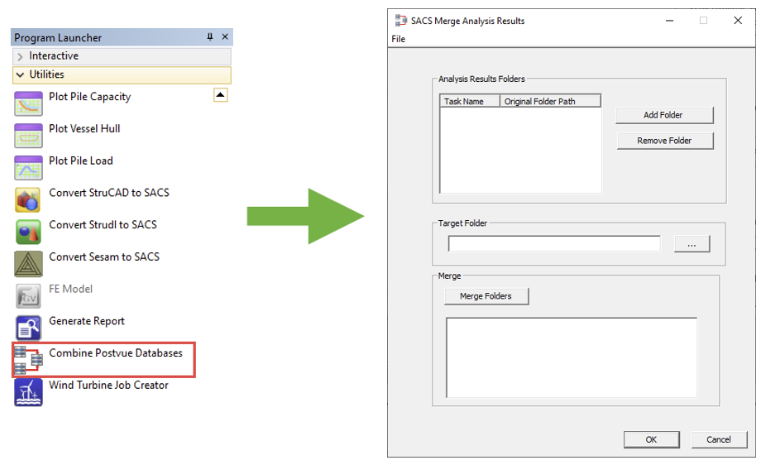
Task: Click the Target Folder path field
Action: coord(554,244)
